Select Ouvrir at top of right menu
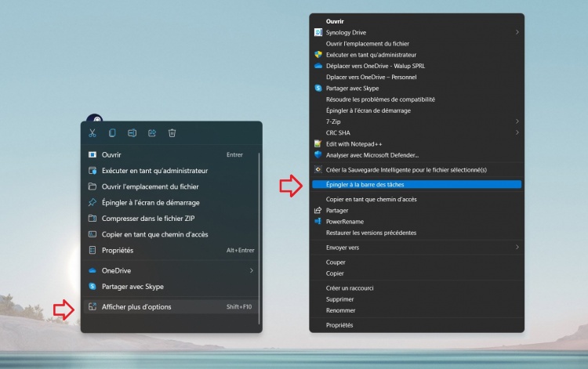 335,21
